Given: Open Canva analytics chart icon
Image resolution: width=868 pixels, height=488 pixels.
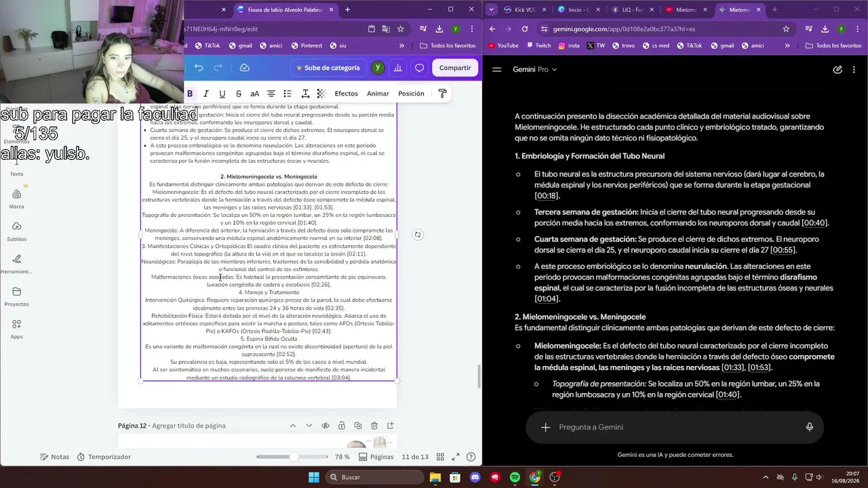Looking at the screenshot, I should (x=398, y=68).
